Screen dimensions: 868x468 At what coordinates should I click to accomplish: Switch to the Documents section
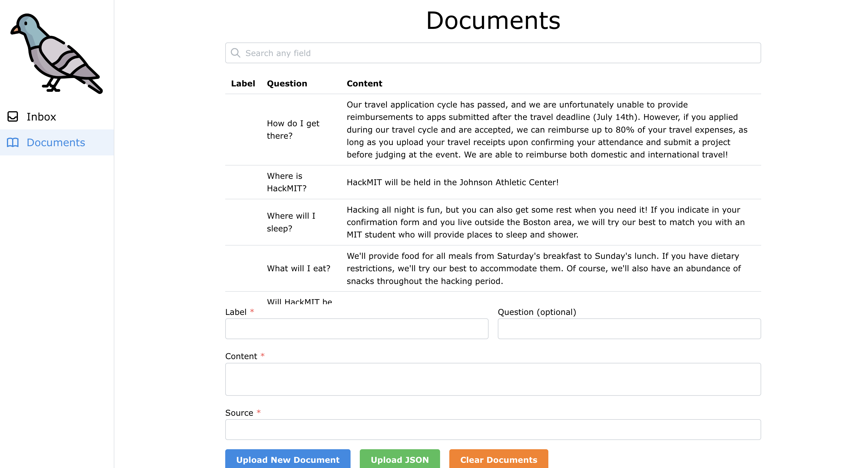(x=56, y=143)
